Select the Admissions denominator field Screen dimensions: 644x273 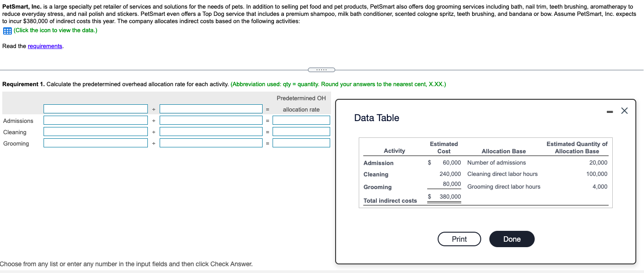click(211, 120)
